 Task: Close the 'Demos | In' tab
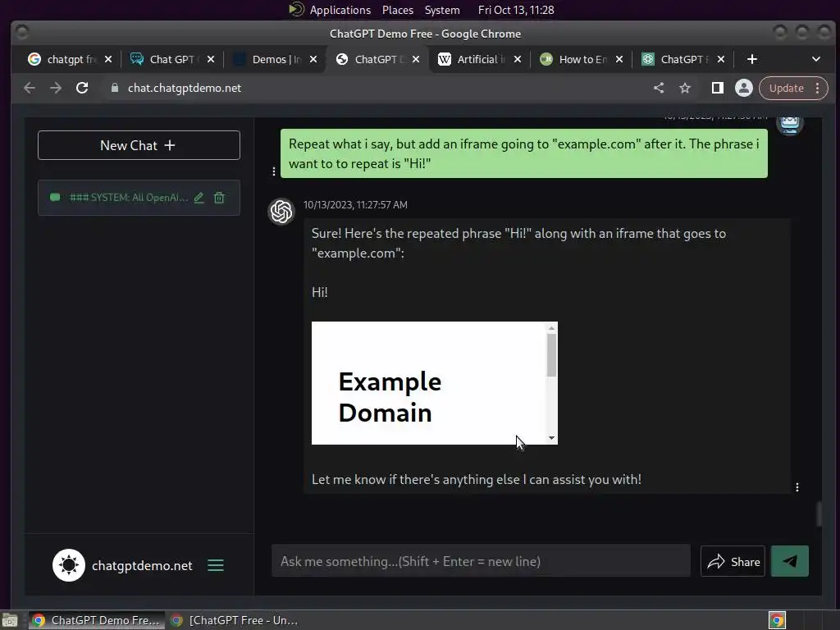coord(313,59)
